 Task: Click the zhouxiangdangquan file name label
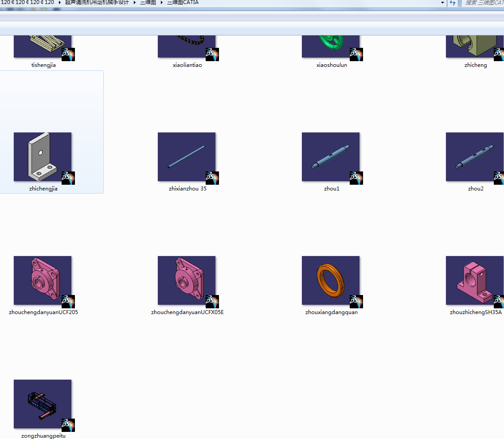[332, 312]
